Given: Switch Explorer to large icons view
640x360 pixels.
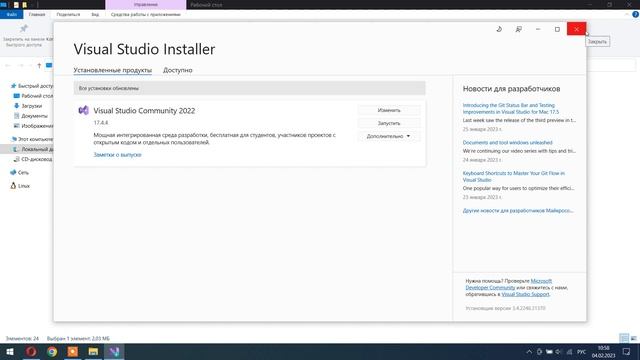Looking at the screenshot, I should point(633,338).
